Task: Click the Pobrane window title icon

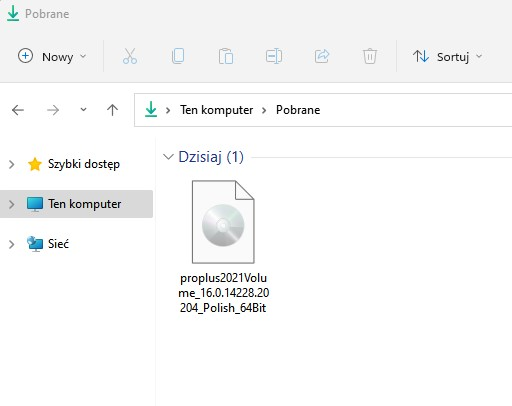Action: point(13,13)
